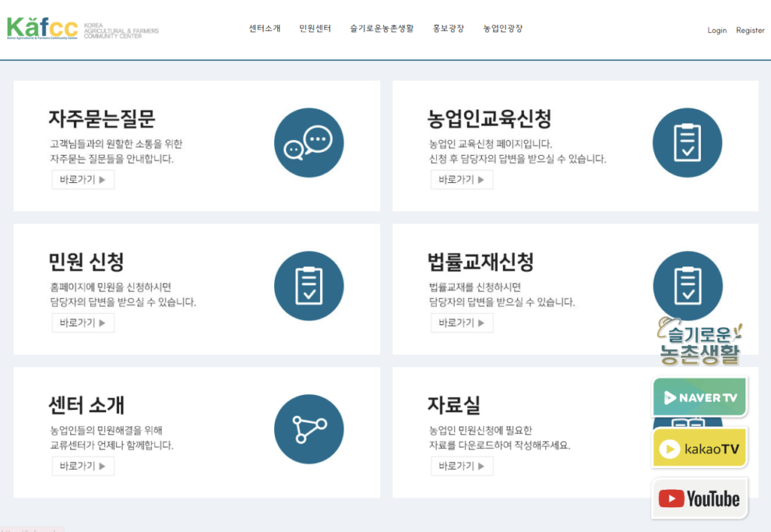Image resolution: width=771 pixels, height=532 pixels.
Task: Click the text '자주묻는 질문들을 안내합니다.'
Action: click(x=111, y=159)
